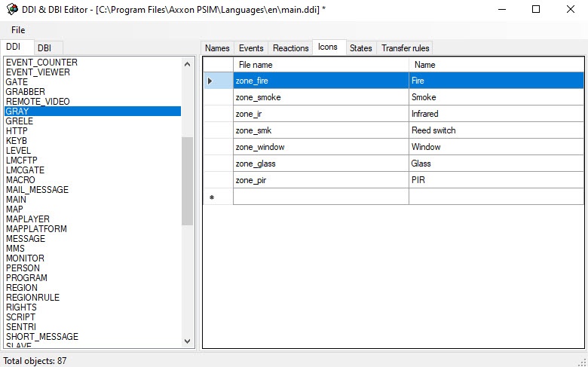Select MAPLAYER in object list
Screen dimensions: 588x367
[93, 219]
